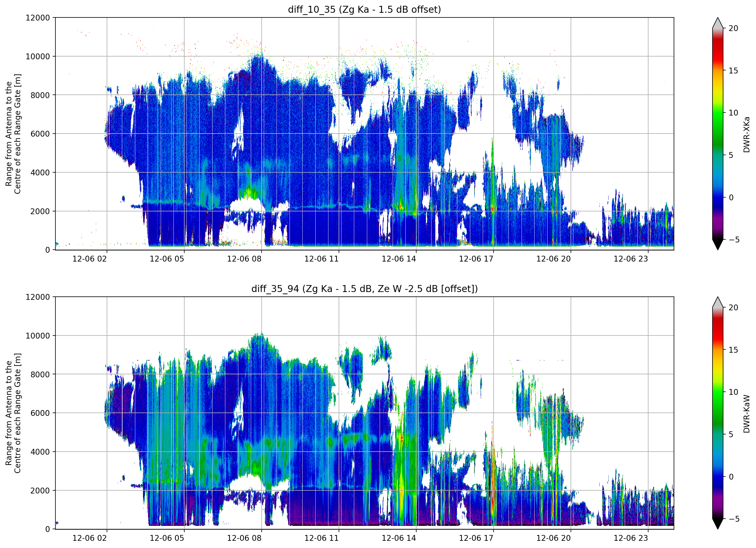Click '12-06 23' tick label under top plot
Screen dimensions: 756x548
pyautogui.click(x=631, y=259)
